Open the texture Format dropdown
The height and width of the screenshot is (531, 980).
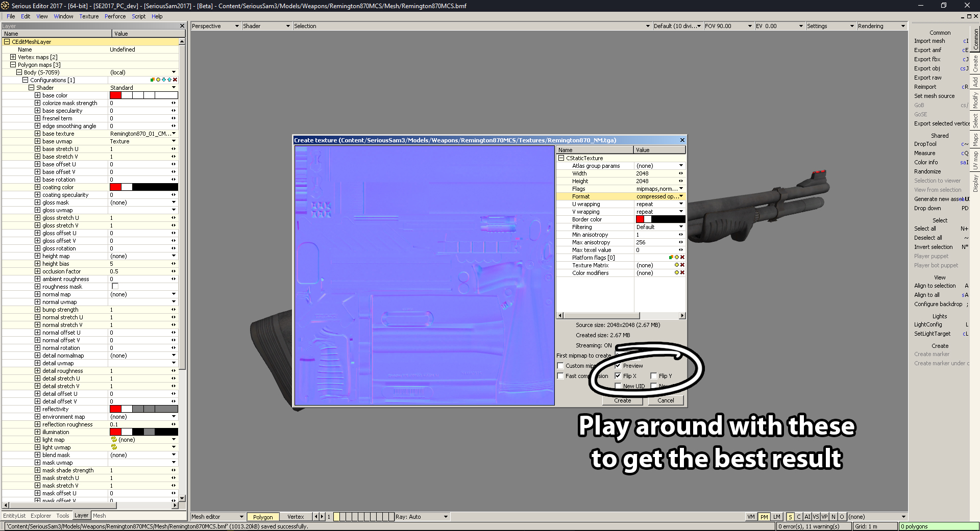click(x=681, y=196)
